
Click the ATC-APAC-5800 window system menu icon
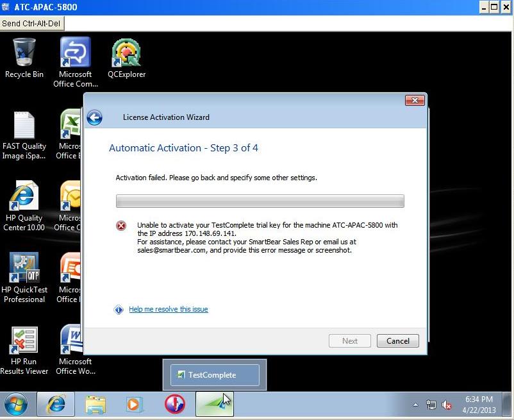(6, 7)
